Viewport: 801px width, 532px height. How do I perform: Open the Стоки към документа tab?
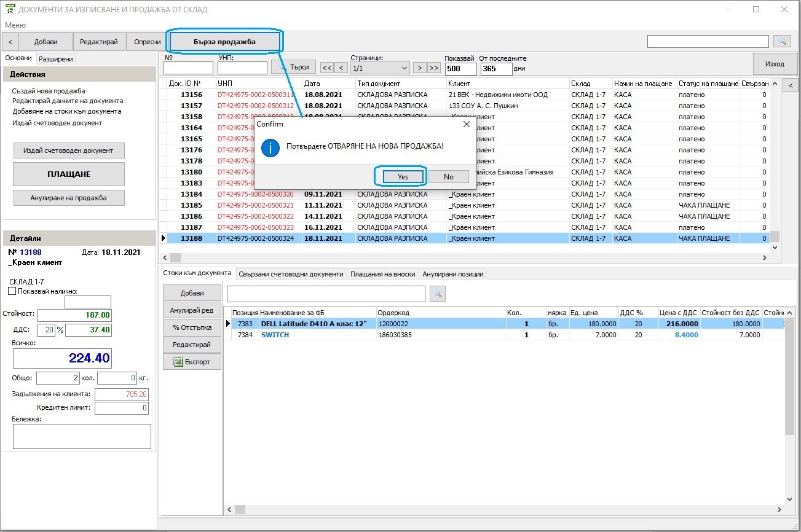pos(197,273)
